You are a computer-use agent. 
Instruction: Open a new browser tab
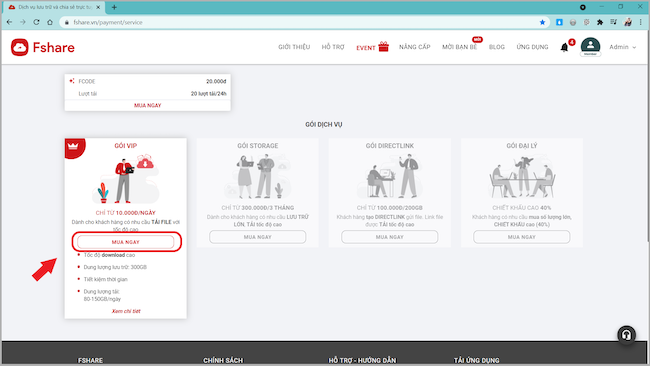click(x=114, y=7)
